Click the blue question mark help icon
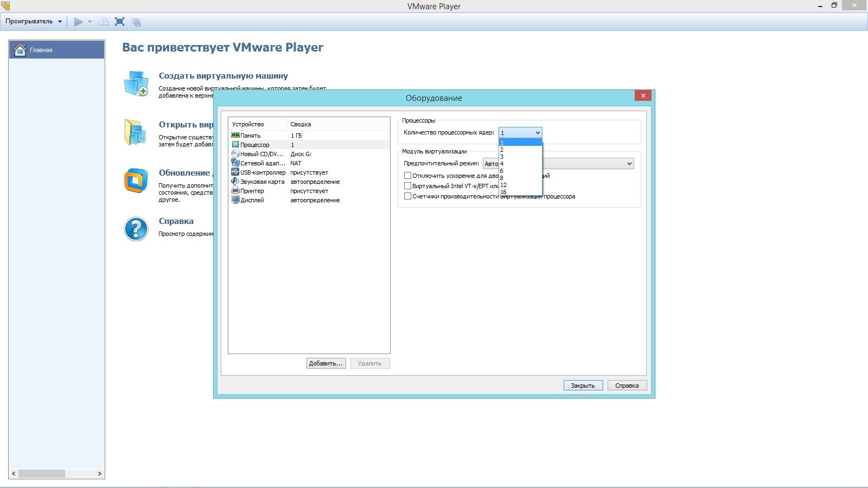Image resolution: width=868 pixels, height=488 pixels. [x=136, y=229]
